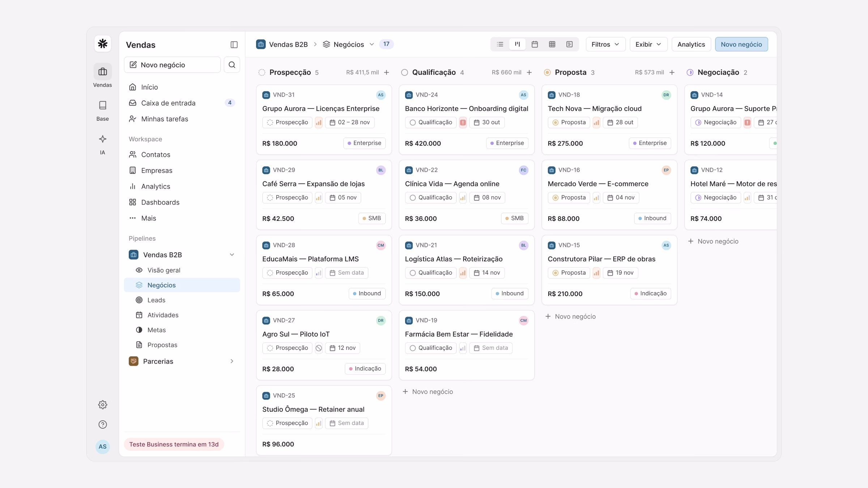Open Dashboards in Workspace

(x=182, y=202)
